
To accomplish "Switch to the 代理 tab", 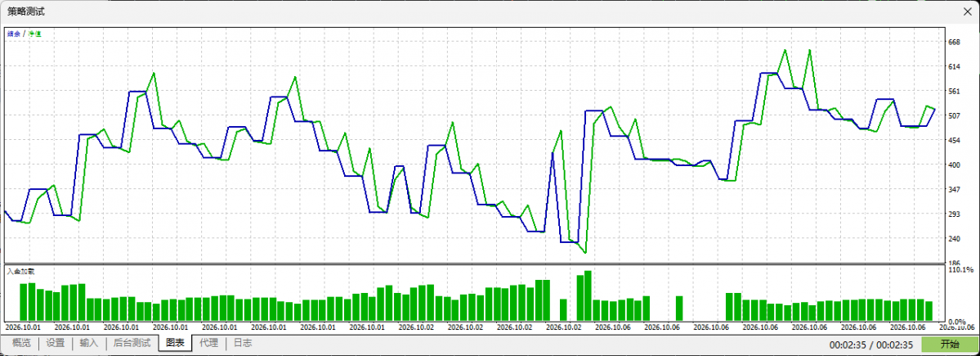I will [208, 343].
